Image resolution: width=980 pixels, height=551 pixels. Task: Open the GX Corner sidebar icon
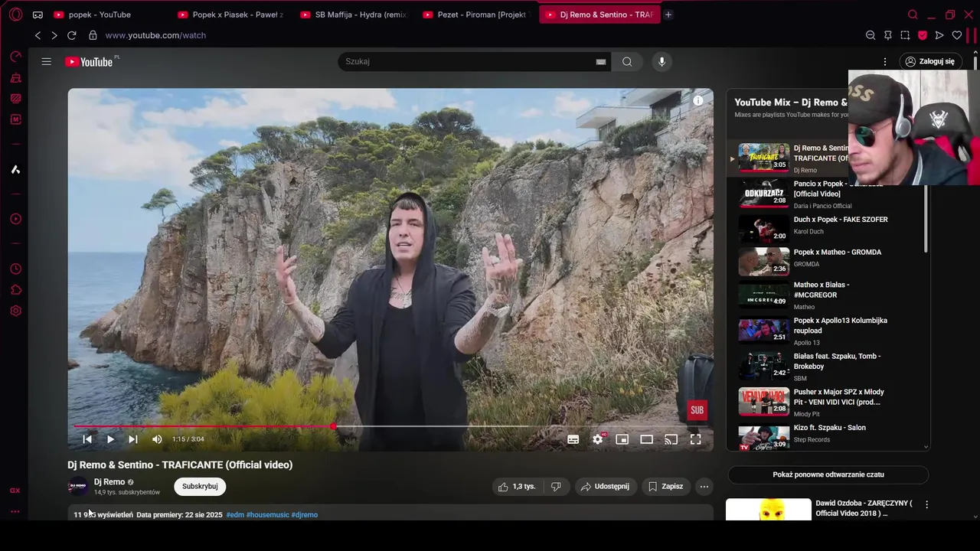(15, 491)
